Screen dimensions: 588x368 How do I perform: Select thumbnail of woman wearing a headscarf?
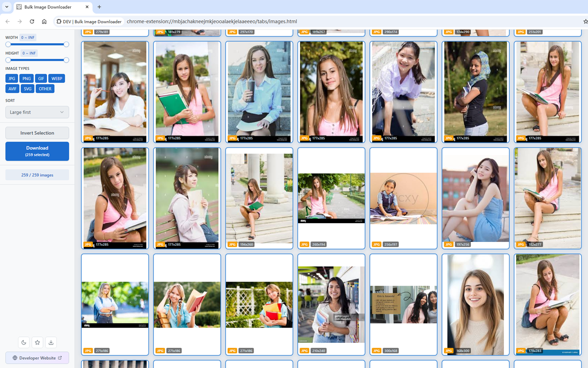475,92
